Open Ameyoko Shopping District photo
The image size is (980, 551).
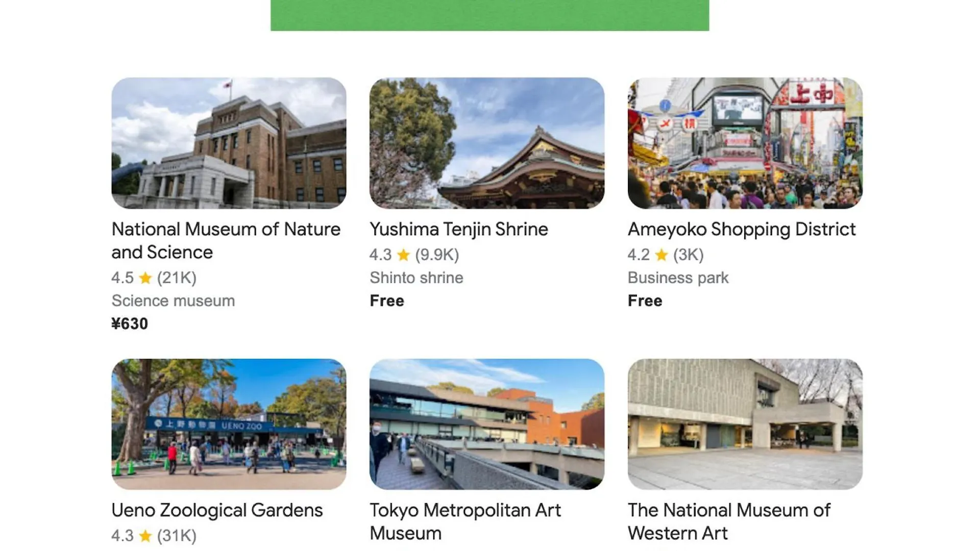pos(745,143)
